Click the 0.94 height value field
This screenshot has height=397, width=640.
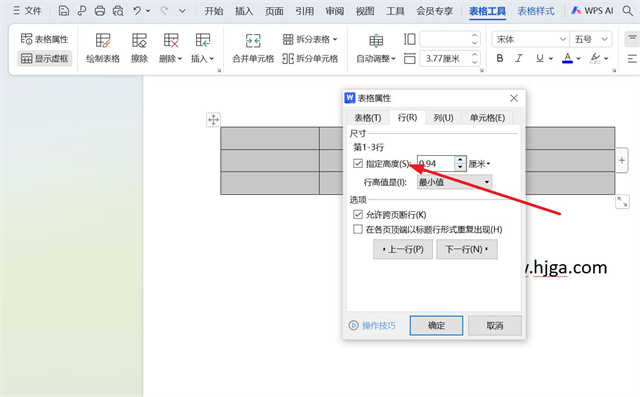point(435,164)
